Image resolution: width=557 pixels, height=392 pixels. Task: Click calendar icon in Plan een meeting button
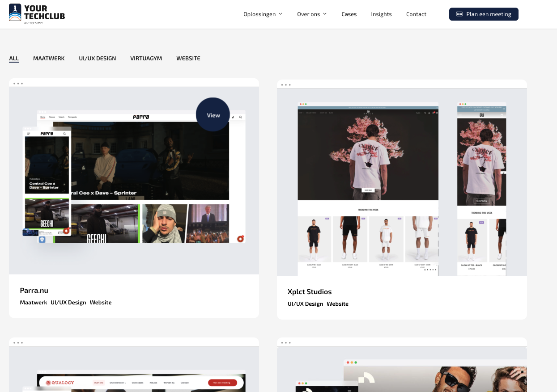tap(459, 14)
